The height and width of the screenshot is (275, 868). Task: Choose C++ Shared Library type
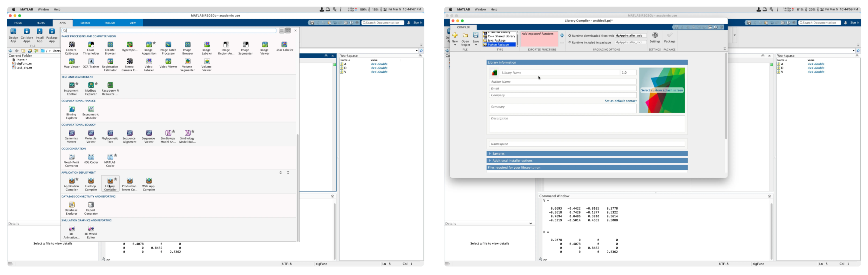coord(499,36)
